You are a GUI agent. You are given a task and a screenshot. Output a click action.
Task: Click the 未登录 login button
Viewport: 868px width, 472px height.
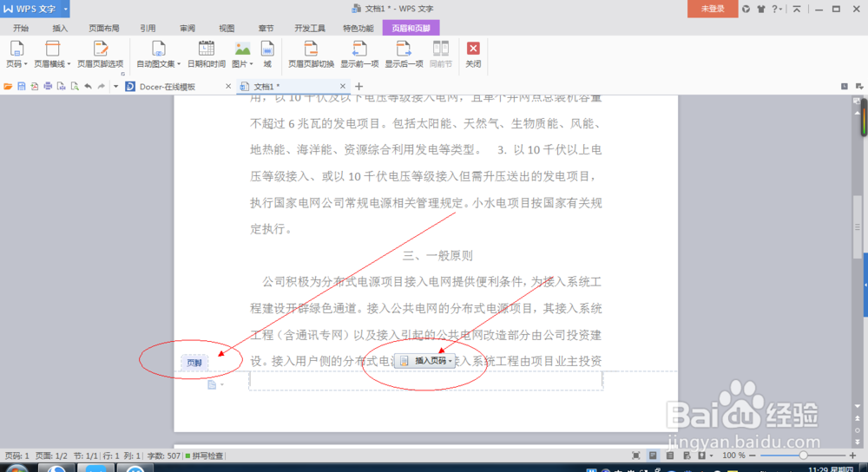pos(713,9)
